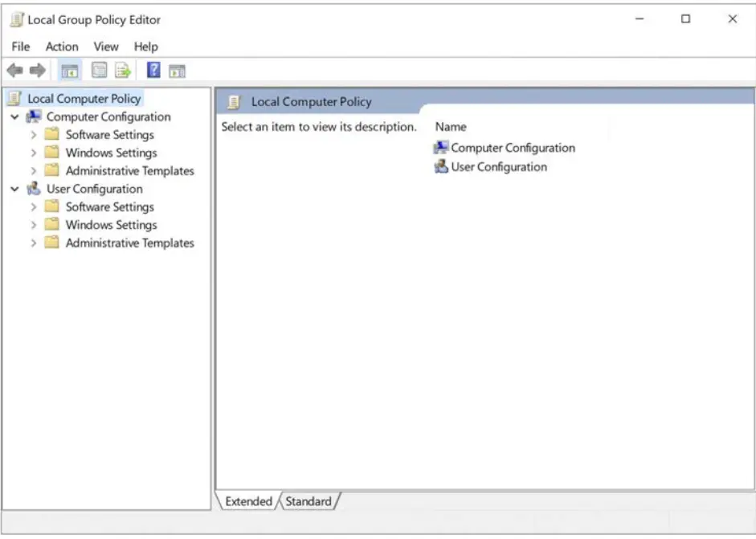Click the User Configuration icon in right pane

point(441,167)
